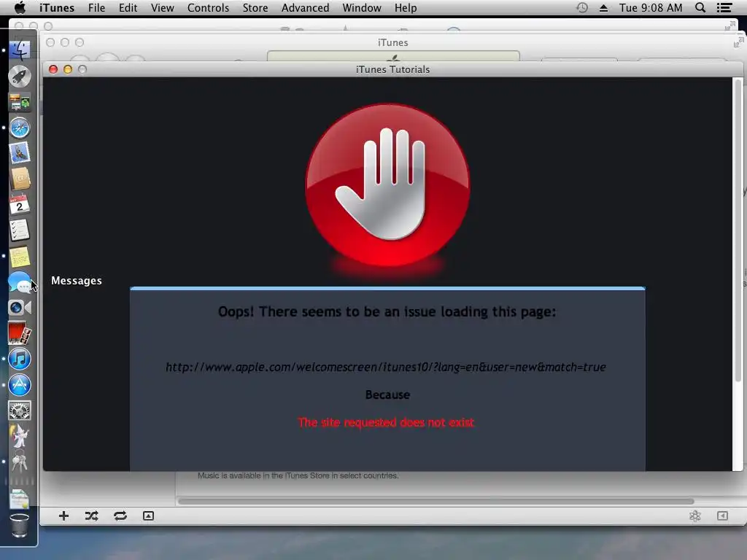Open the Advanced menu
The image size is (747, 560).
pos(306,8)
